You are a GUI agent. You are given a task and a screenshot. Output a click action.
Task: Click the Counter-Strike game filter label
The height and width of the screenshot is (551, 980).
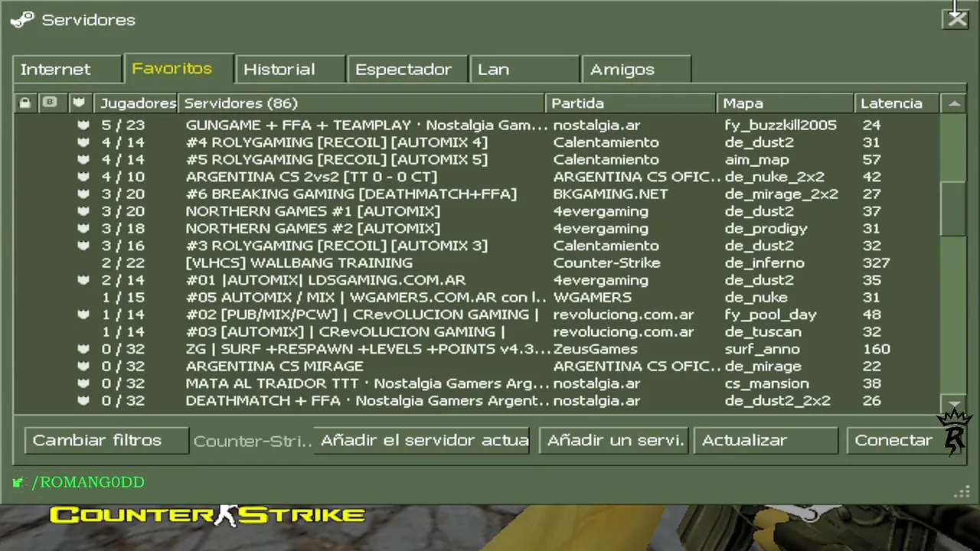252,441
